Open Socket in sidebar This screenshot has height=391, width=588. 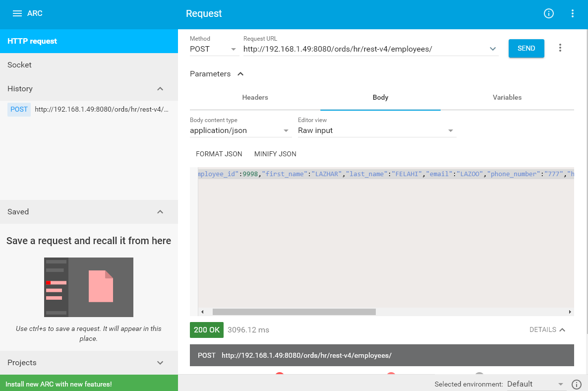click(89, 65)
